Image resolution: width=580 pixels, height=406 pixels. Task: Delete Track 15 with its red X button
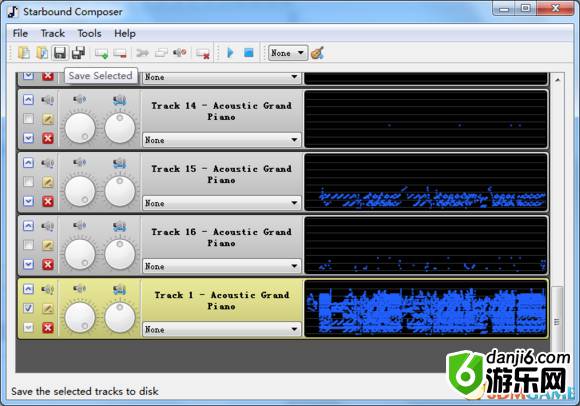pyautogui.click(x=48, y=202)
